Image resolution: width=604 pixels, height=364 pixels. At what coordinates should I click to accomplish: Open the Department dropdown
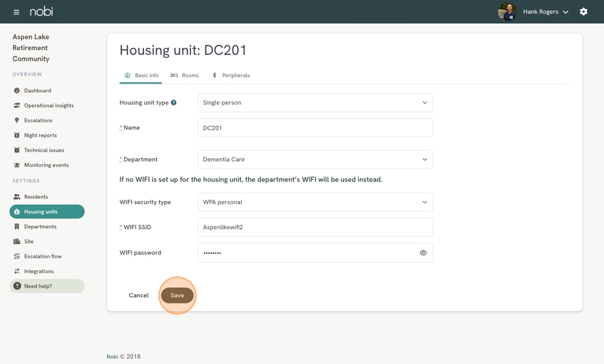[x=315, y=160]
